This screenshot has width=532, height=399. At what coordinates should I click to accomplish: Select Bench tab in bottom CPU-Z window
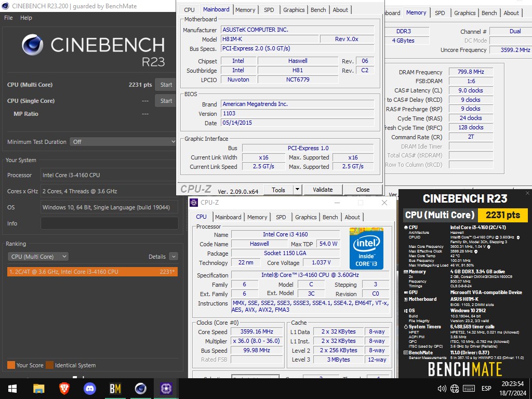tap(330, 217)
